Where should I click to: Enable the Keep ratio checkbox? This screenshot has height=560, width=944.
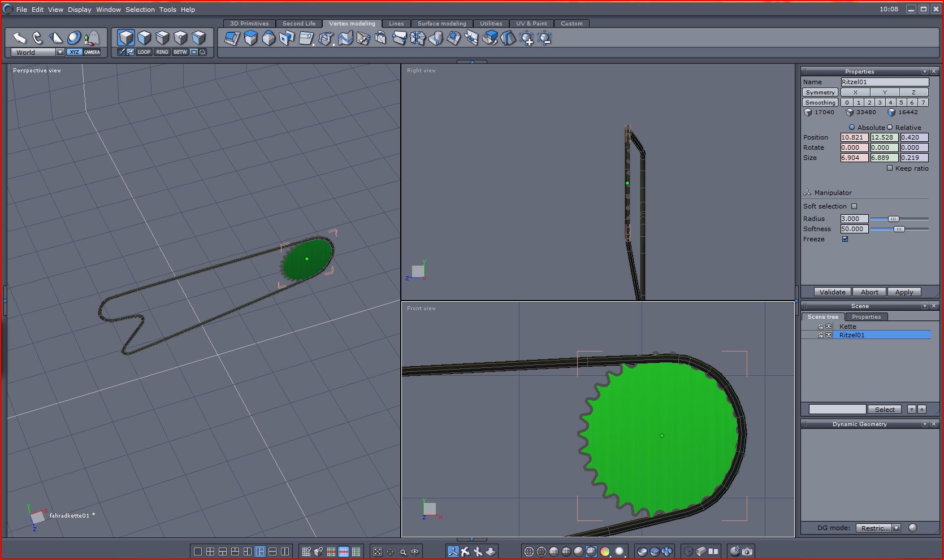[890, 168]
